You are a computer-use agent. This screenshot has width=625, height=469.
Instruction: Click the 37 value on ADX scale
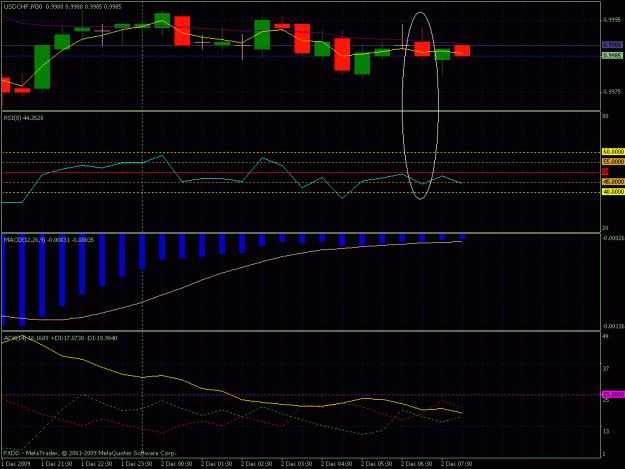605,369
